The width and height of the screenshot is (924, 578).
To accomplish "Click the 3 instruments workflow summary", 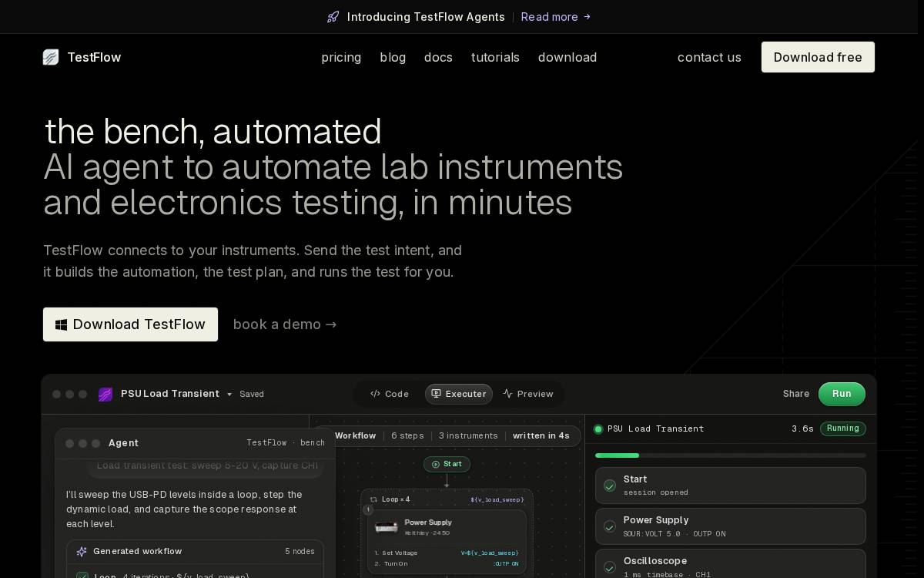I will click(x=468, y=435).
